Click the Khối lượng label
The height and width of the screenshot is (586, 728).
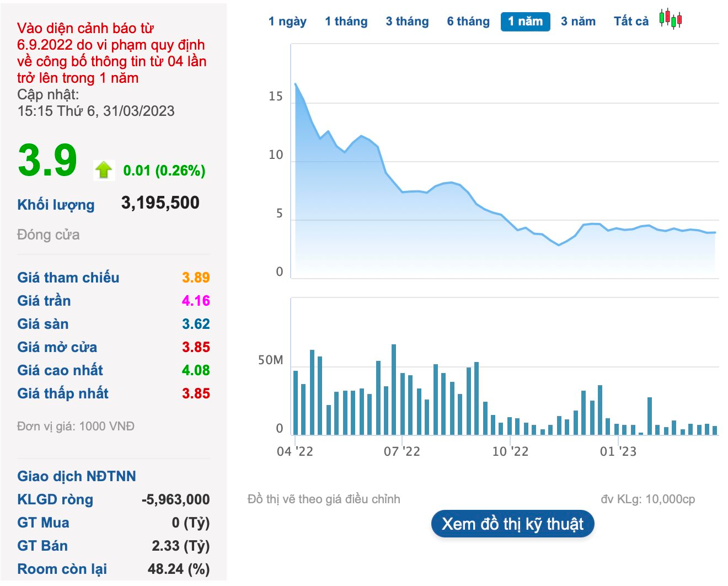56,205
